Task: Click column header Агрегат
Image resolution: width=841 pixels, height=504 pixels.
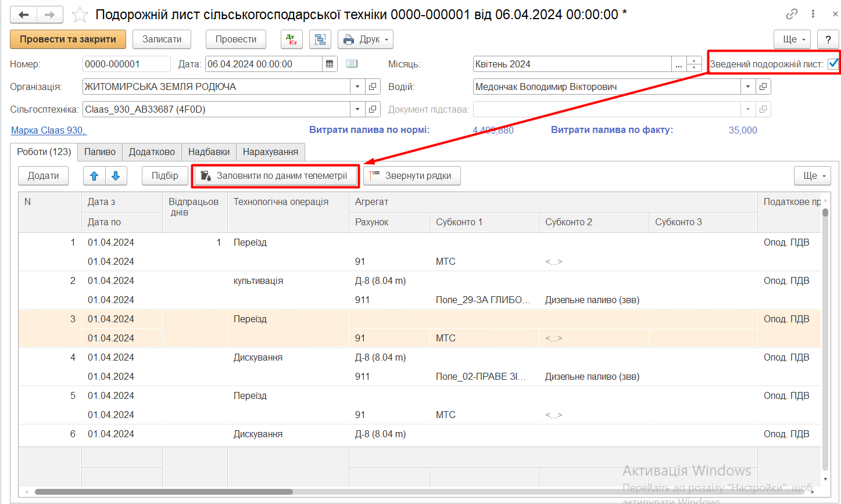Action: point(553,202)
